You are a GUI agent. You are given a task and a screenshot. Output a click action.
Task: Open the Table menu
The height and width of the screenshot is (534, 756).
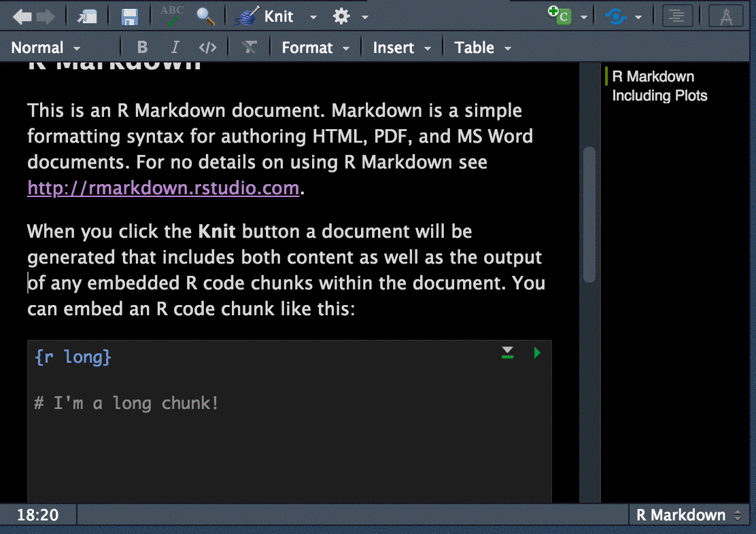(x=476, y=47)
